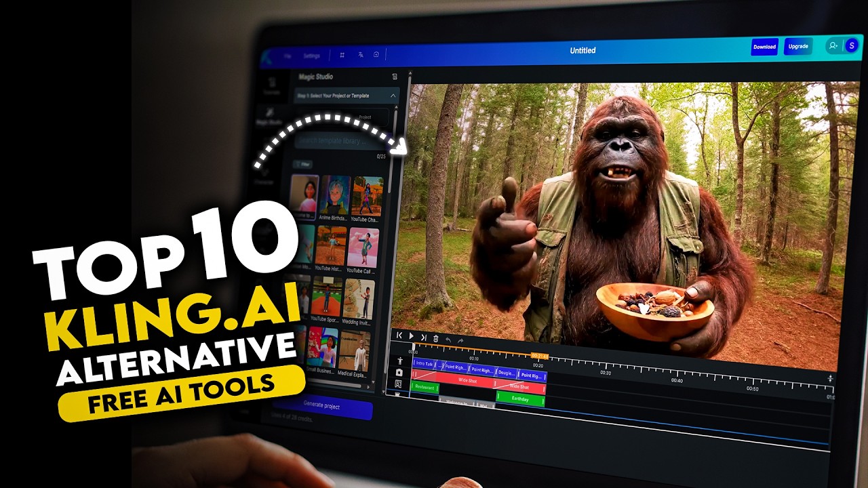Click the camera track icon
This screenshot has height=488, width=868.
click(399, 372)
